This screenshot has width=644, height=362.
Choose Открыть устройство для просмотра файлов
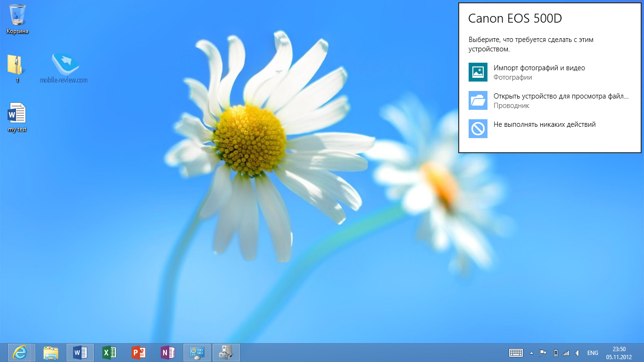click(550, 100)
